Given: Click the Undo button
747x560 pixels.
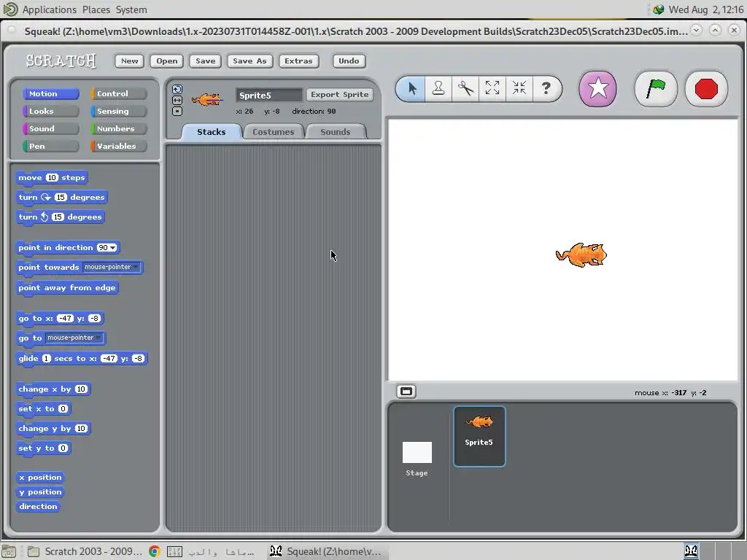Looking at the screenshot, I should click(349, 61).
